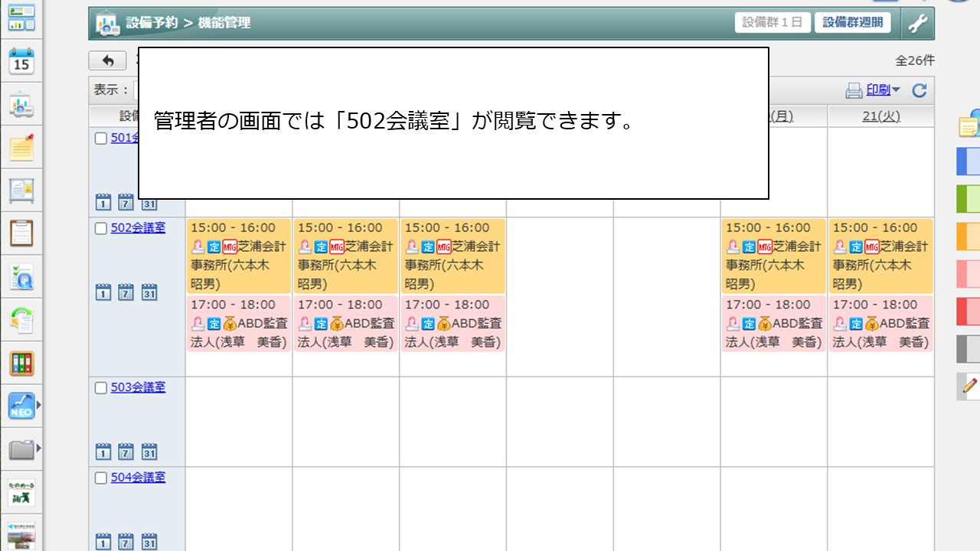Click the 機能管理 breadcrumb text

pos(224,23)
